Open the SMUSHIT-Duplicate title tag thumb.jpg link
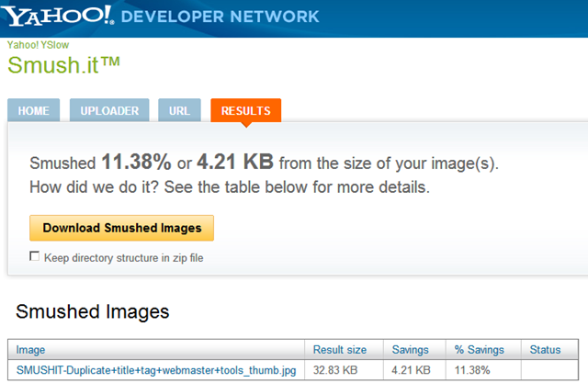The width and height of the screenshot is (588, 383). tap(156, 370)
